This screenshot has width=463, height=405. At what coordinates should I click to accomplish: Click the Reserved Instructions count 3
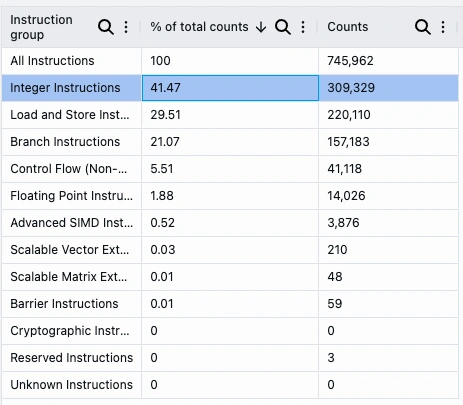click(x=389, y=358)
